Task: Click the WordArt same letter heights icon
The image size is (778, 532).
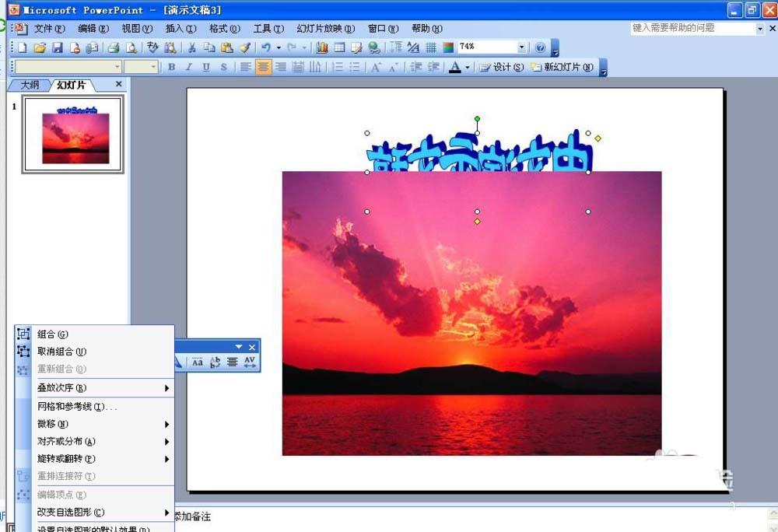Action: click(x=198, y=362)
